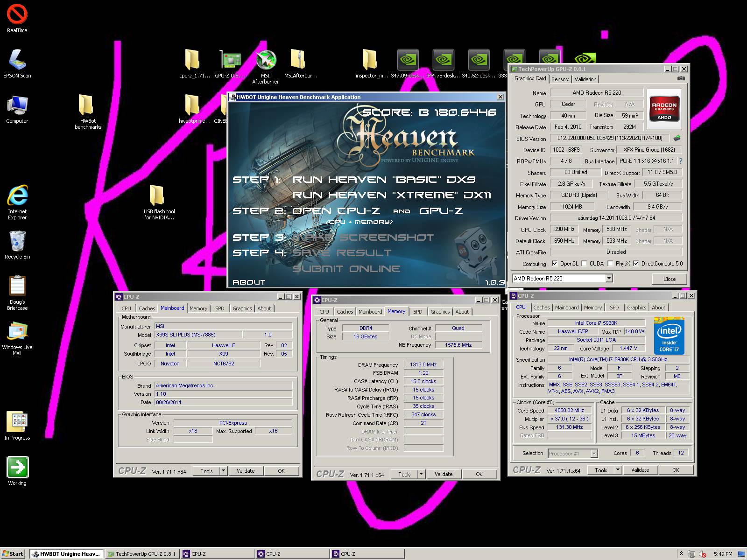Screen dimensions: 747x560
Task: Open EPSON Scan desktop shortcut
Action: [x=17, y=64]
